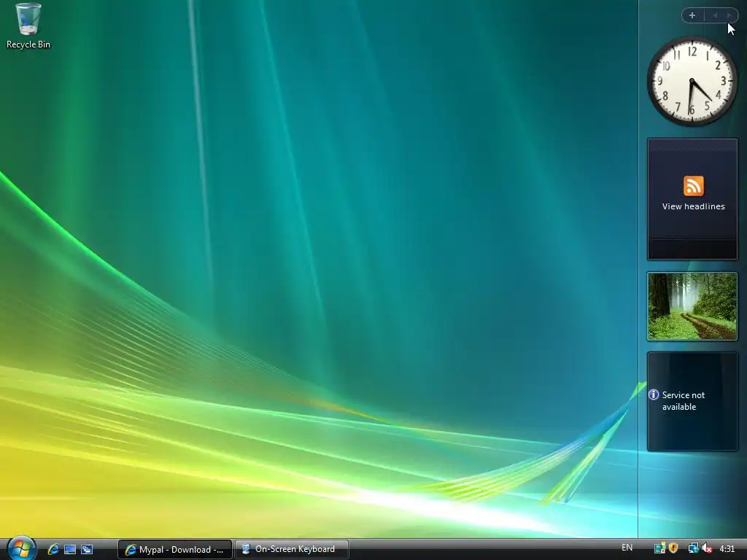
Task: Open the Recycle Bin icon
Action: 28,26
